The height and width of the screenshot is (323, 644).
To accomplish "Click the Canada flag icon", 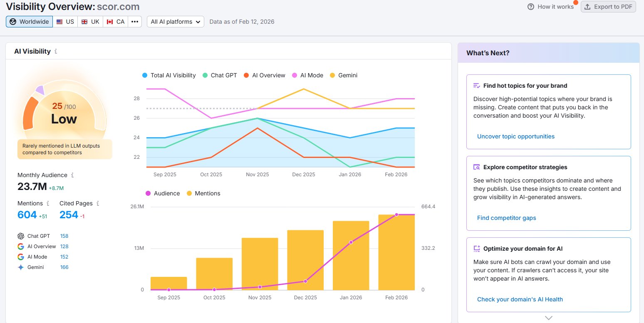I will pos(110,22).
